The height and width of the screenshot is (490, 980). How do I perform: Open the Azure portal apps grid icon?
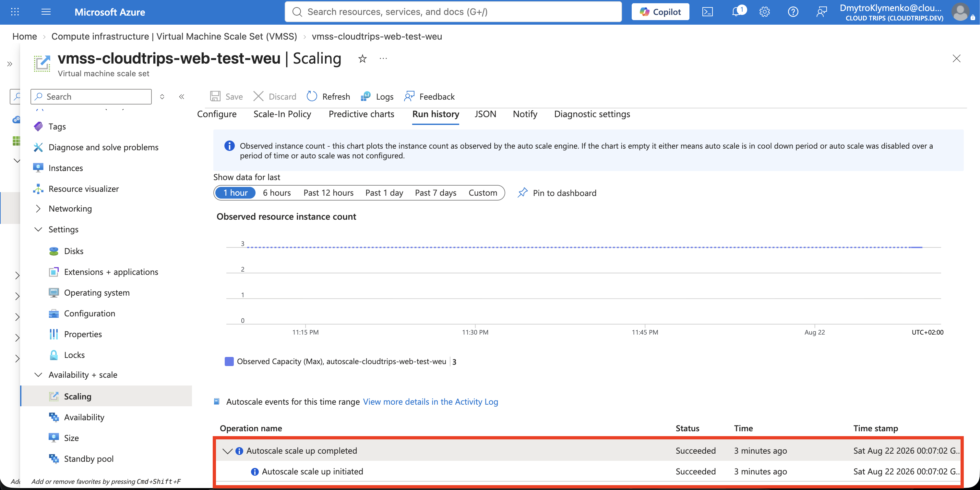[15, 12]
